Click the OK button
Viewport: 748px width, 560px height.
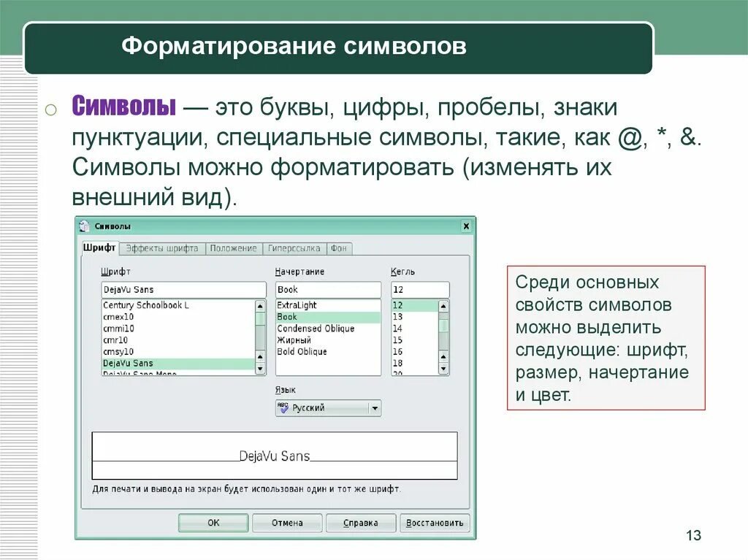(x=213, y=523)
